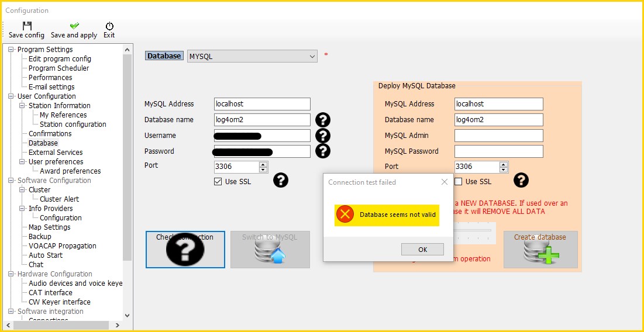Collapse the Program Settings tree node
The height and width of the screenshot is (332, 644).
(x=11, y=50)
